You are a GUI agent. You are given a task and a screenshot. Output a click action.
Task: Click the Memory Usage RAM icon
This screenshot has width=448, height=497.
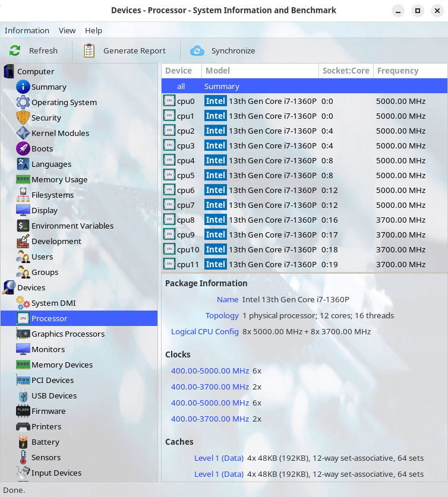click(23, 179)
